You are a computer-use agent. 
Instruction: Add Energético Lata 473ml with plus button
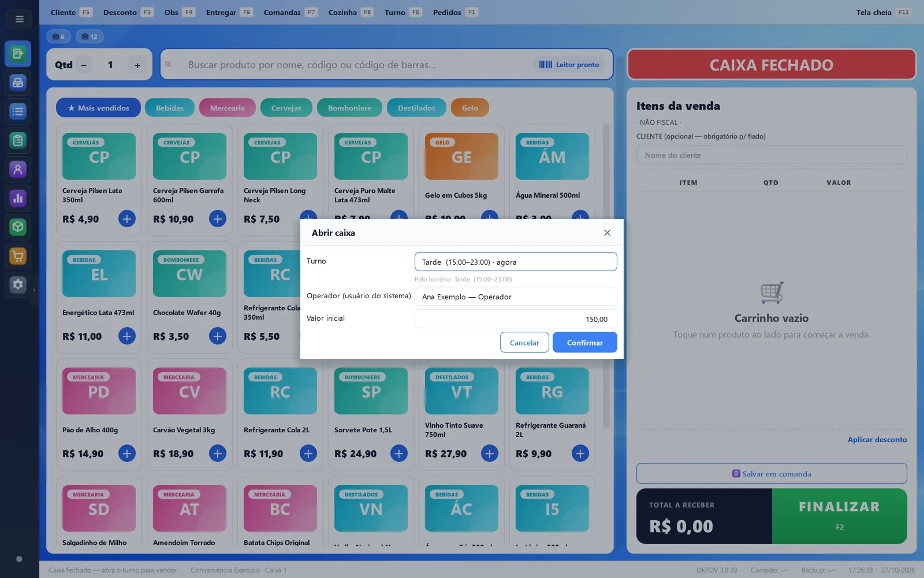(x=127, y=336)
